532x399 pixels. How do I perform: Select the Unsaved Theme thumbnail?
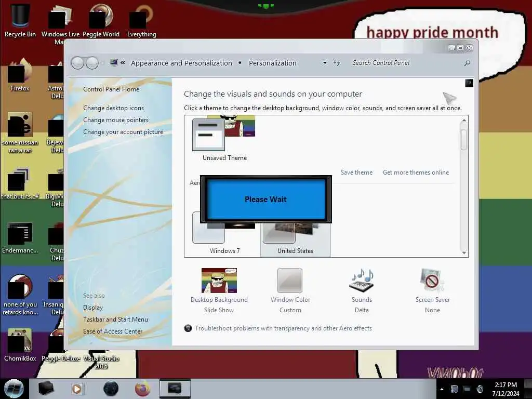[224, 138]
